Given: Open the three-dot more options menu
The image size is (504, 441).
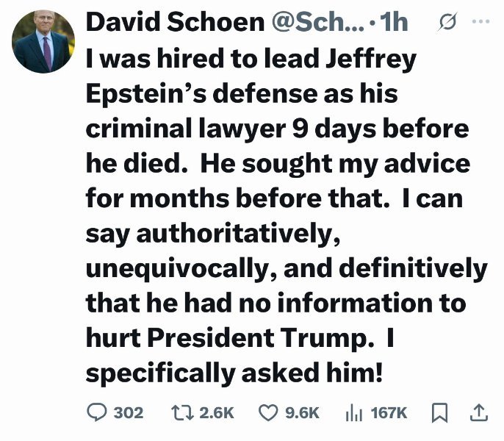Looking at the screenshot, I should [x=480, y=21].
